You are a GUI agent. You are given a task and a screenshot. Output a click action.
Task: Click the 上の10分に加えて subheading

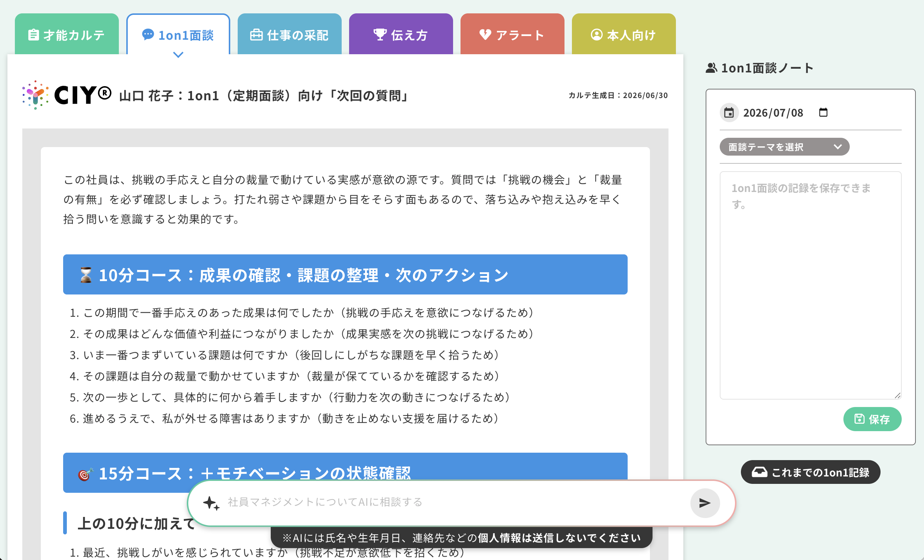click(137, 523)
